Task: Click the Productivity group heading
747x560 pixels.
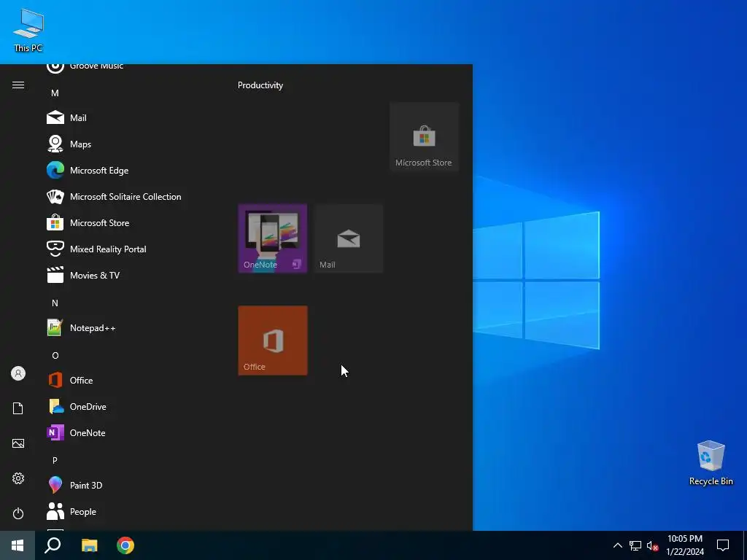Action: pos(260,85)
